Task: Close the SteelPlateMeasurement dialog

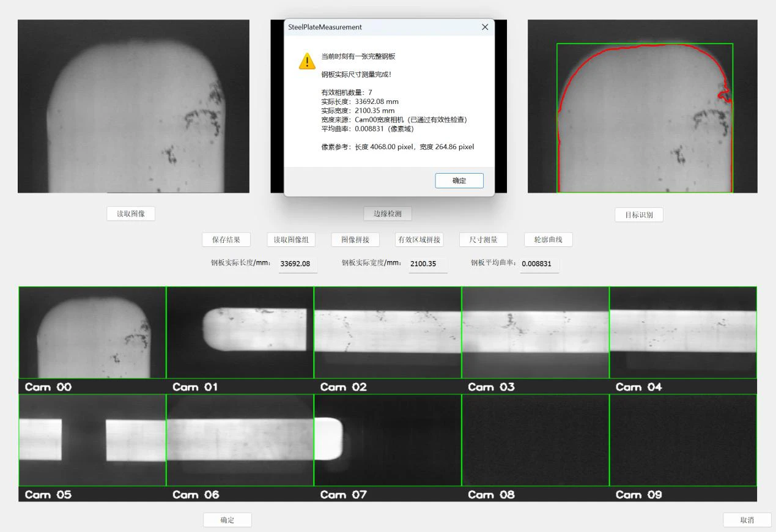Action: tap(485, 27)
